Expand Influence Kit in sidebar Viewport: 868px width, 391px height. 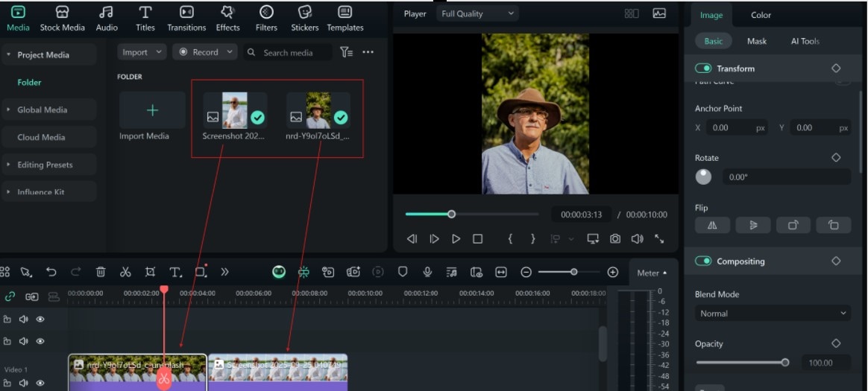click(8, 192)
